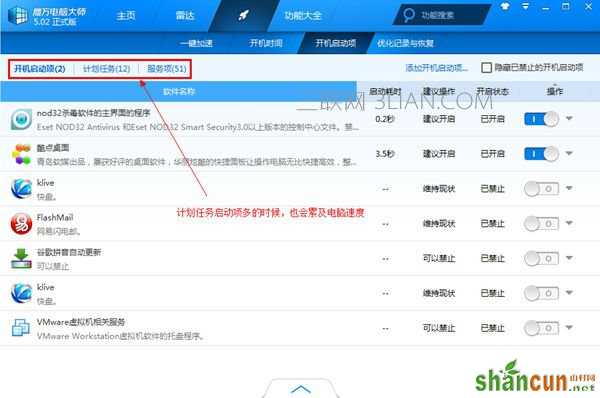600x398 pixels.
Task: Open the VMware row dropdown arrow
Action: pyautogui.click(x=569, y=328)
